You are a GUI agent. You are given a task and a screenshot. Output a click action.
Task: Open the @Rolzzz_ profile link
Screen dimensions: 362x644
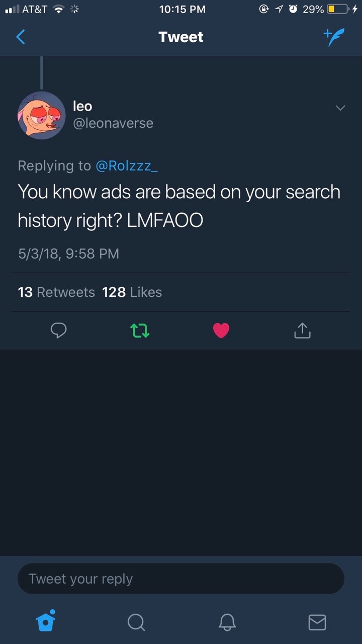coord(127,166)
